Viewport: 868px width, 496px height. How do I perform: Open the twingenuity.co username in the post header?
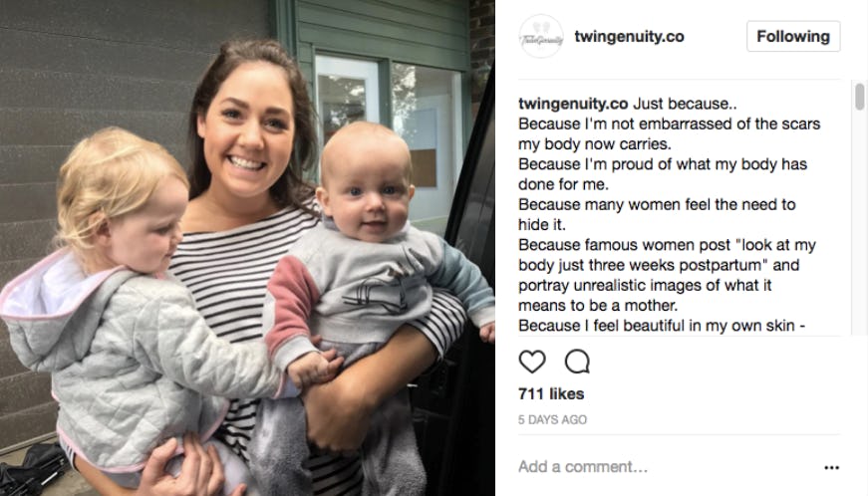[629, 37]
